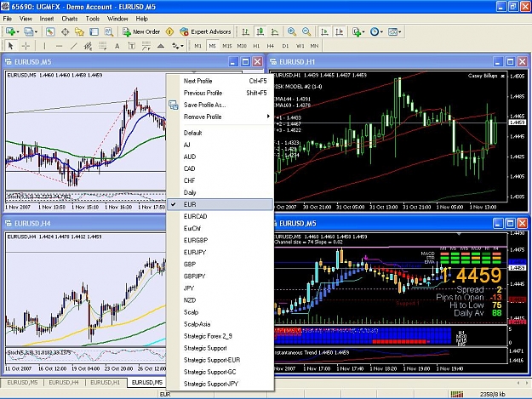Click the Expert Advisors button
Screen dimensions: 532x399
(206, 31)
